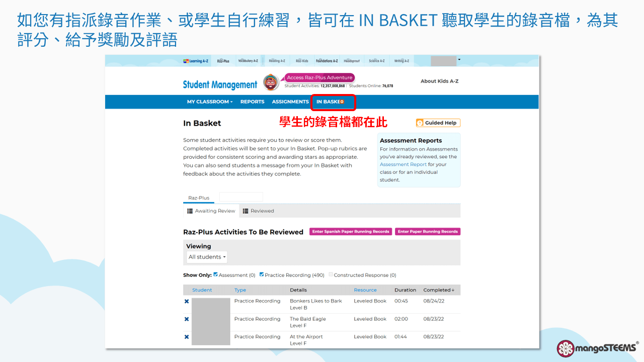Open the Headsprout product link
The image size is (644, 362).
coord(352,61)
